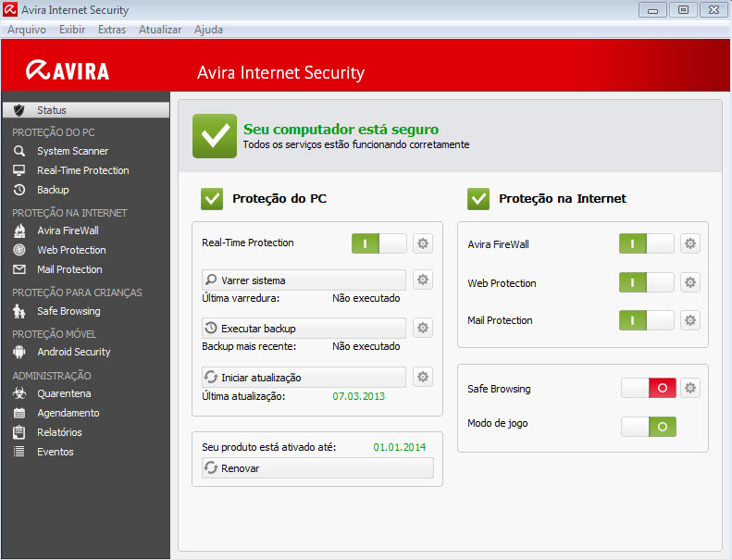Viewport: 732px width, 560px height.
Task: Click the Mail Protection envelope icon in sidebar
Action: (19, 269)
